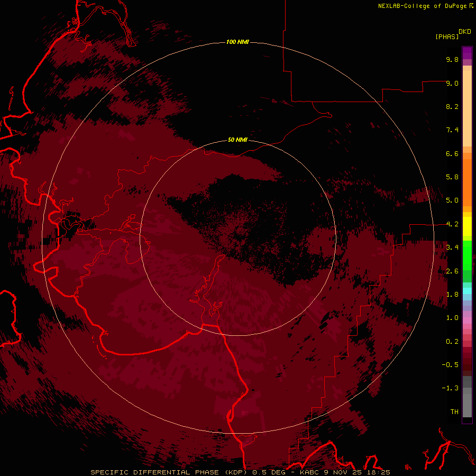This screenshot has width=476, height=476.
Task: Click the 5.8 legend value
Action: (452, 177)
